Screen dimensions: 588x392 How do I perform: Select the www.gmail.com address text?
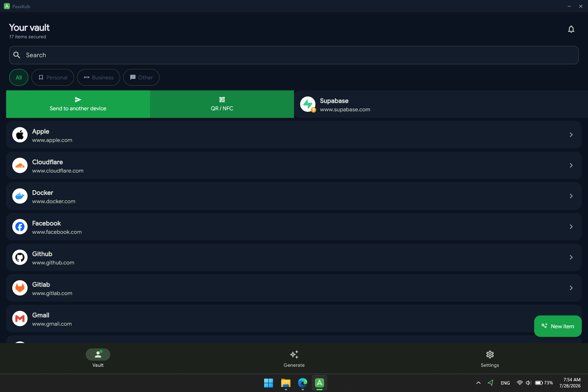pos(52,324)
